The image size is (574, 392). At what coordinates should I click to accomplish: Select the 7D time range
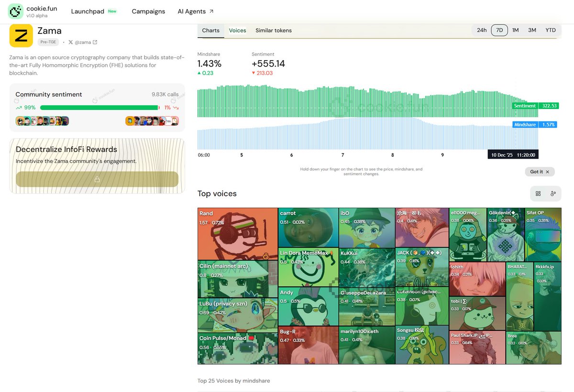[499, 30]
